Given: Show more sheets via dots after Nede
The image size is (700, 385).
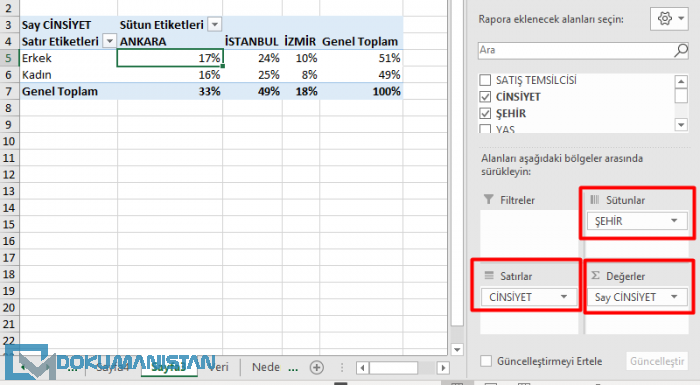Looking at the screenshot, I should point(293,370).
